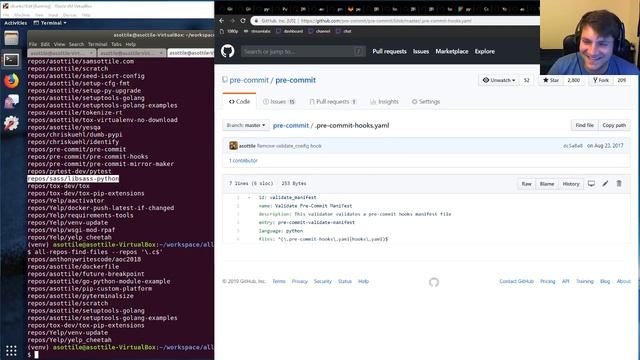
Task: Open terminal Tabs menu
Action: pyautogui.click(x=116, y=44)
